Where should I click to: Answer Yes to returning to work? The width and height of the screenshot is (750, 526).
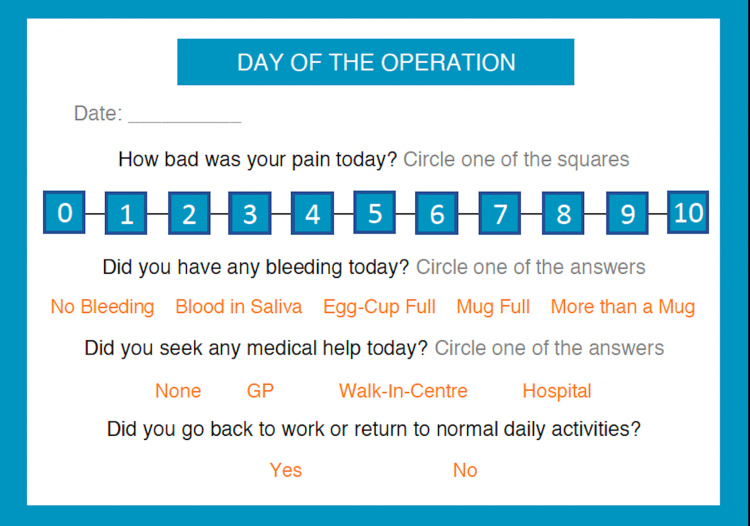[286, 470]
